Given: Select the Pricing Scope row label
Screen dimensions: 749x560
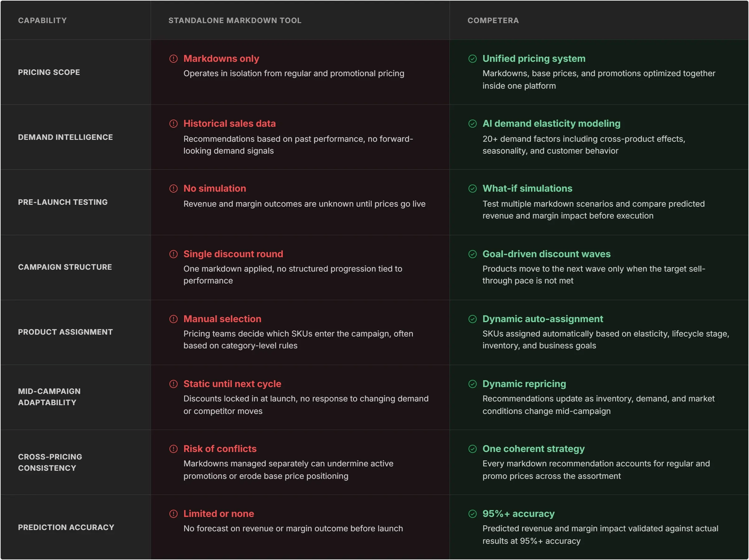Looking at the screenshot, I should [x=49, y=72].
